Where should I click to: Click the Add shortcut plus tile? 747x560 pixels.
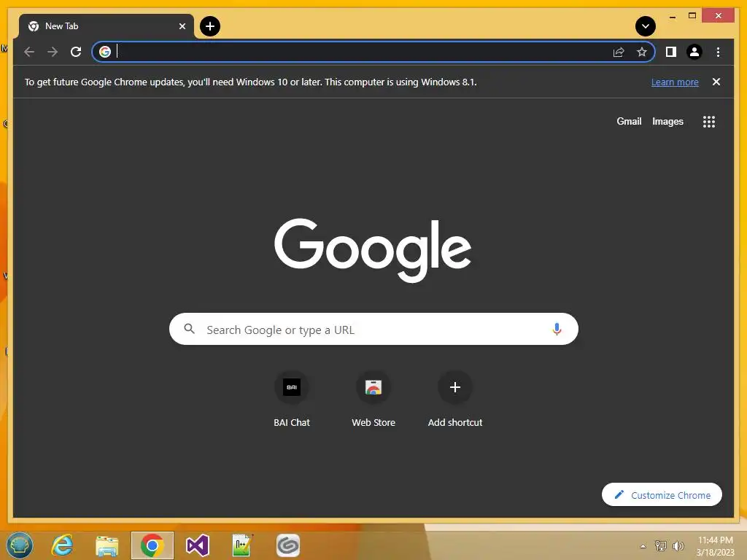pyautogui.click(x=455, y=399)
